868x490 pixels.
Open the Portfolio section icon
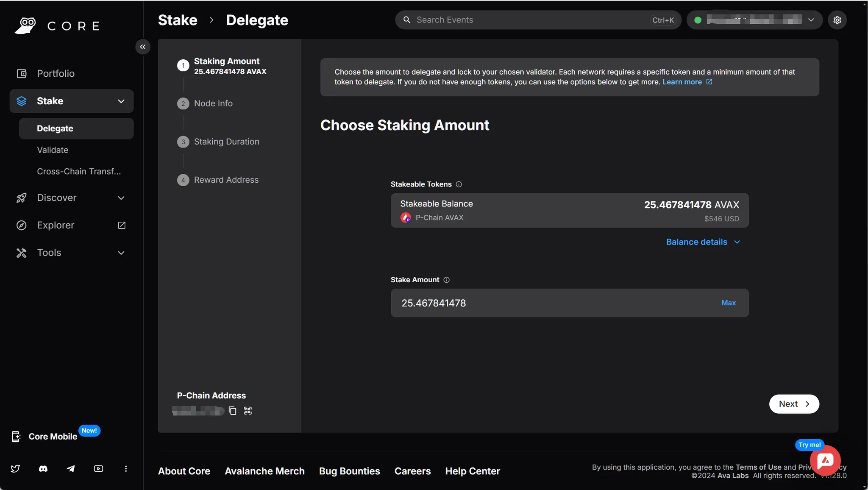click(x=21, y=73)
